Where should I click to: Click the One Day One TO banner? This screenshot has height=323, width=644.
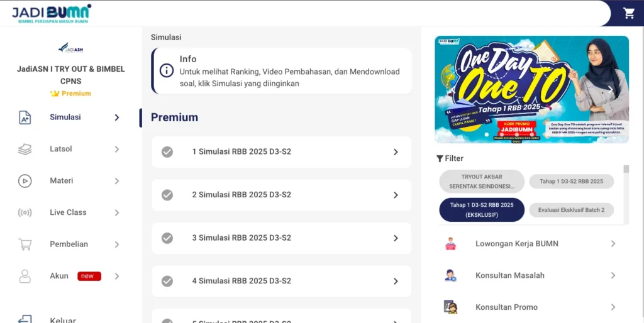click(531, 89)
